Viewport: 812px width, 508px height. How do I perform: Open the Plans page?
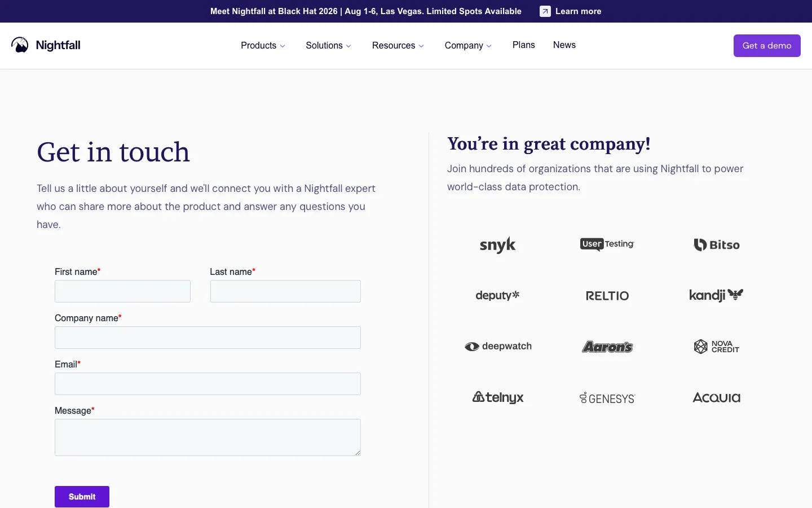[524, 45]
